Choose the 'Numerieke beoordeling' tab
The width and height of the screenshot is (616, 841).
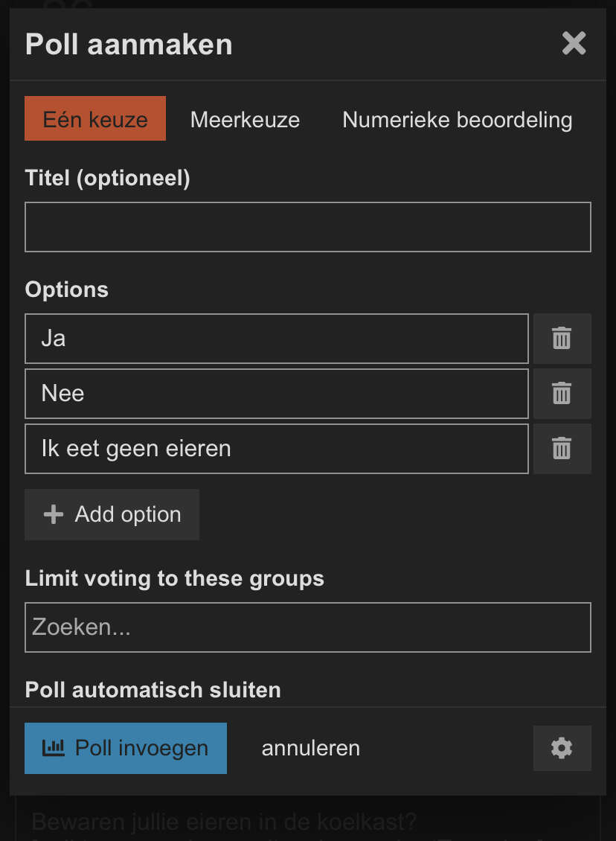[x=457, y=119]
